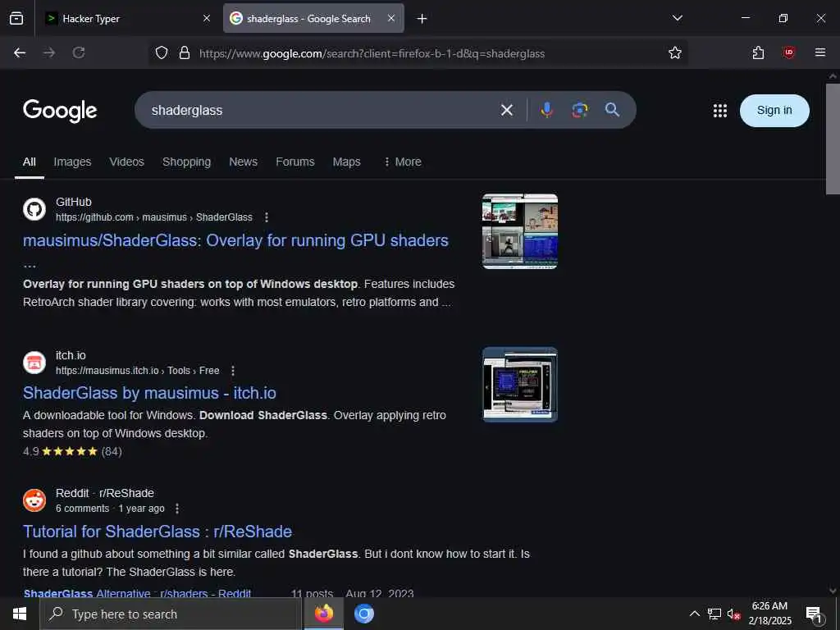Open the mausimus/ShaderGlass GitHub link
Viewport: 840px width, 630px height.
(x=235, y=240)
